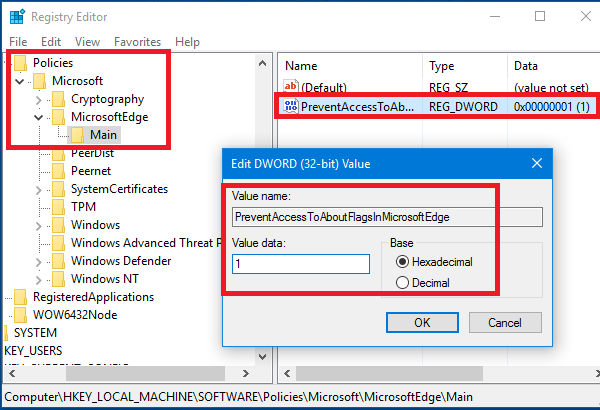Open the Help menu
This screenshot has height=410, width=600.
tap(187, 41)
